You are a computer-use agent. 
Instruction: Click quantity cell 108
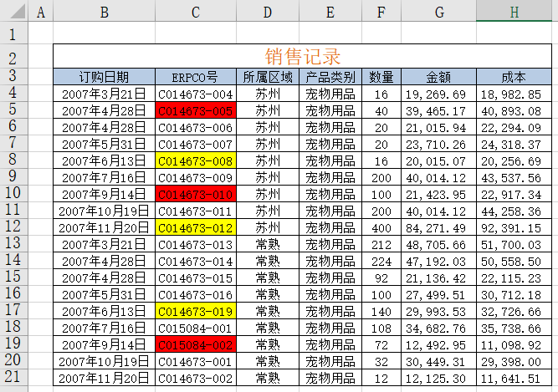381,328
